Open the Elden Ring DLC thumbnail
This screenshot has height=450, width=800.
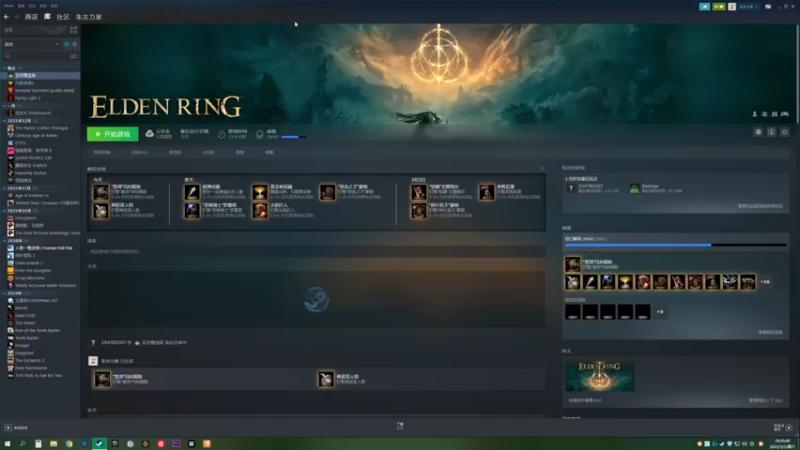coord(599,376)
